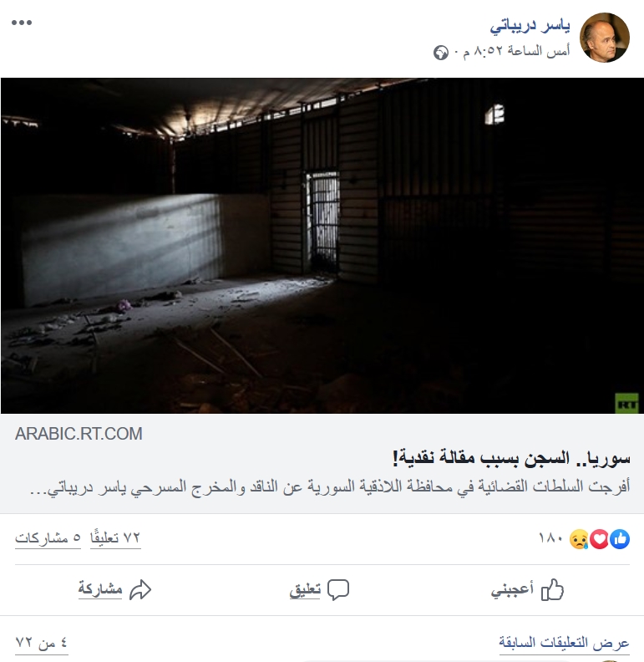Open the blue like reaction icon
644x662 pixels.
pos(620,539)
